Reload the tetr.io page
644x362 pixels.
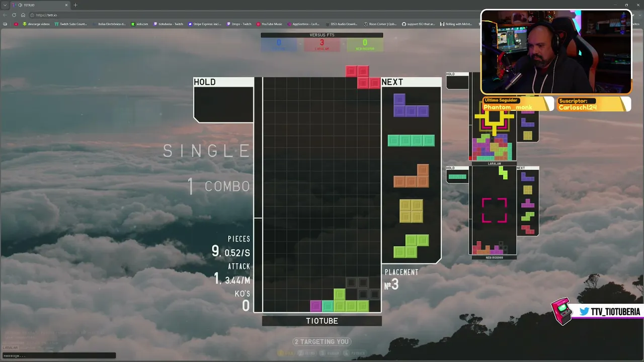pos(14,15)
